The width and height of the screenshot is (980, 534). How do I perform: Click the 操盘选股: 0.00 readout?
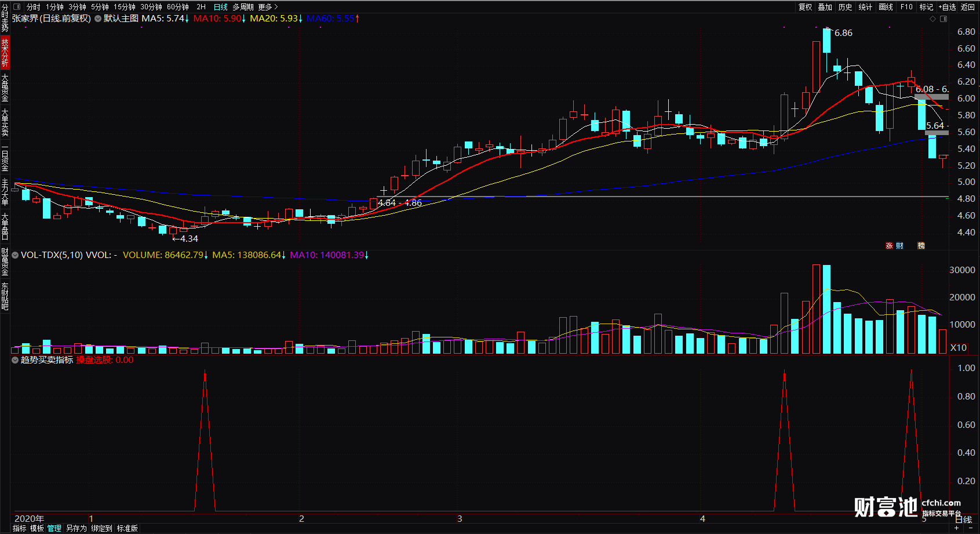point(105,360)
